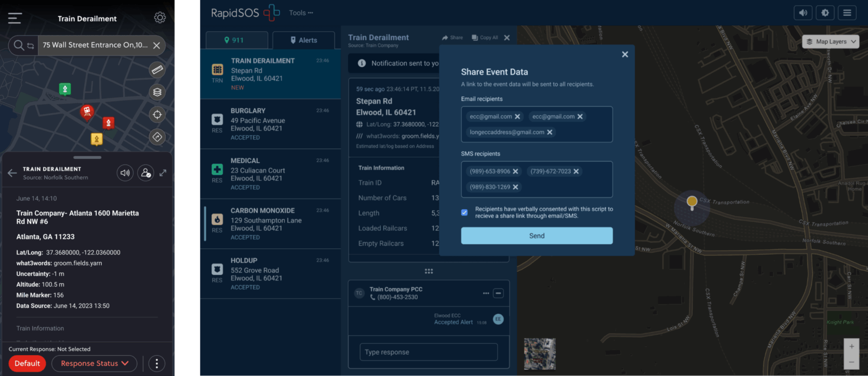Open the assign user icon in alert header
868x376 pixels.
pos(146,173)
